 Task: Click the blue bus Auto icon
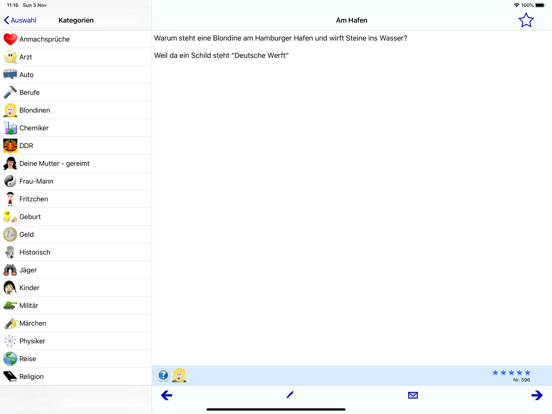[x=10, y=74]
